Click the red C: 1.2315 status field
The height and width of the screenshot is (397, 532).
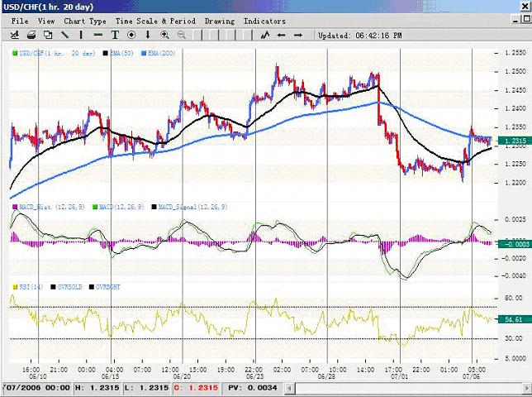pyautogui.click(x=196, y=388)
